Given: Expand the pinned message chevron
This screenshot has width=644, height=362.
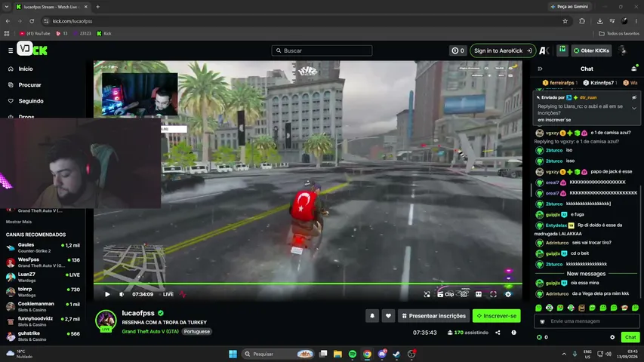Looking at the screenshot, I should (x=634, y=109).
